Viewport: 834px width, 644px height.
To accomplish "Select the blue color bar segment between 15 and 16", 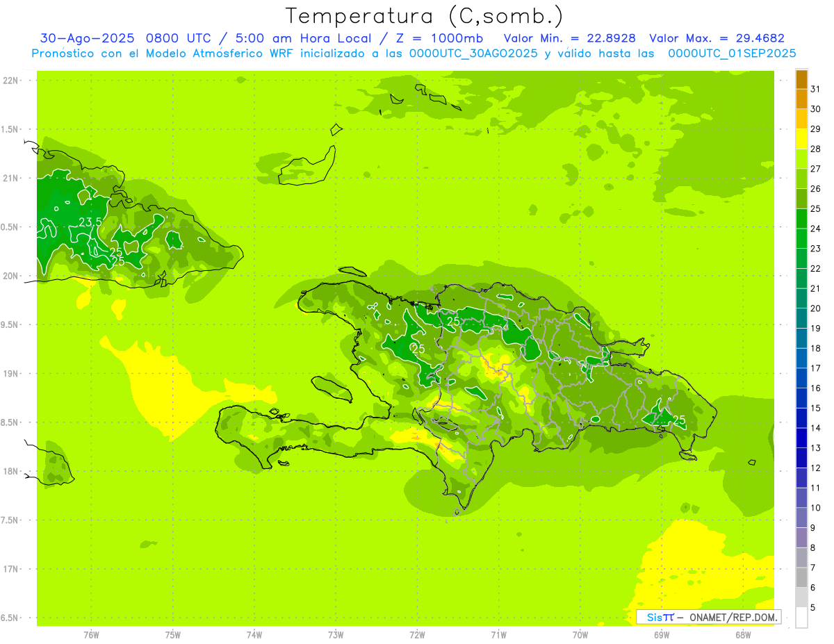I will click(801, 398).
